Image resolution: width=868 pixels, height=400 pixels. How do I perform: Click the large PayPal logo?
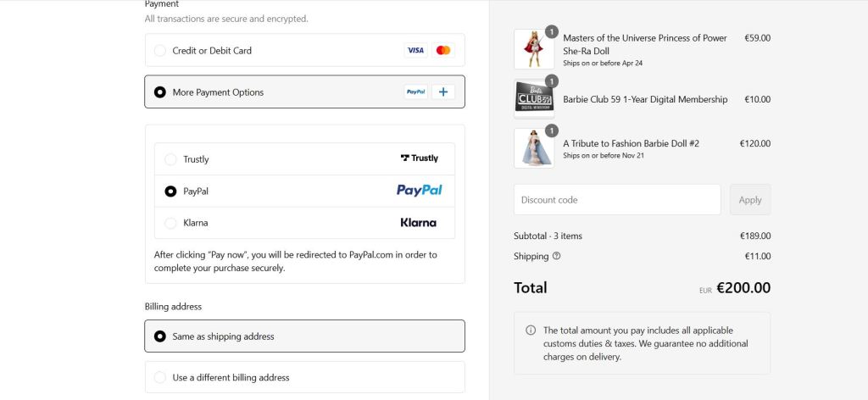pos(419,191)
